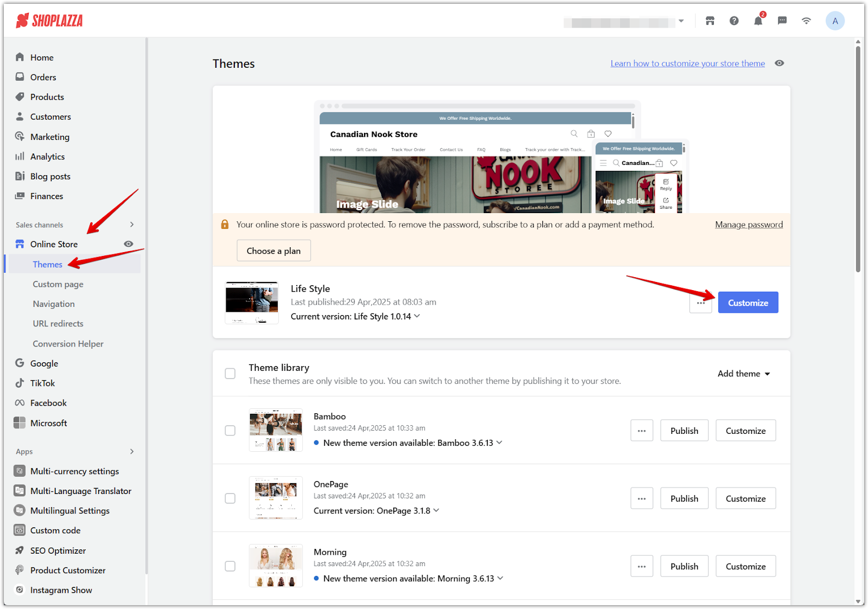Click the SEO Optimizer rocket icon
868x609 pixels.
point(20,550)
